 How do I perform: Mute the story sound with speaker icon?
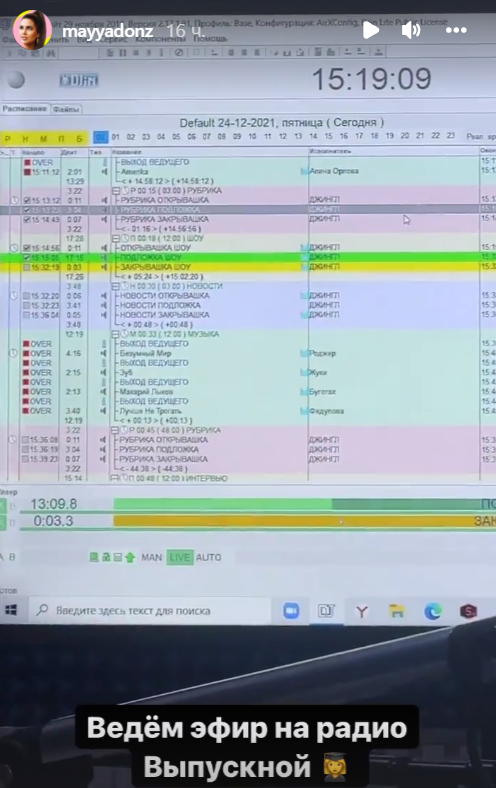tap(411, 30)
